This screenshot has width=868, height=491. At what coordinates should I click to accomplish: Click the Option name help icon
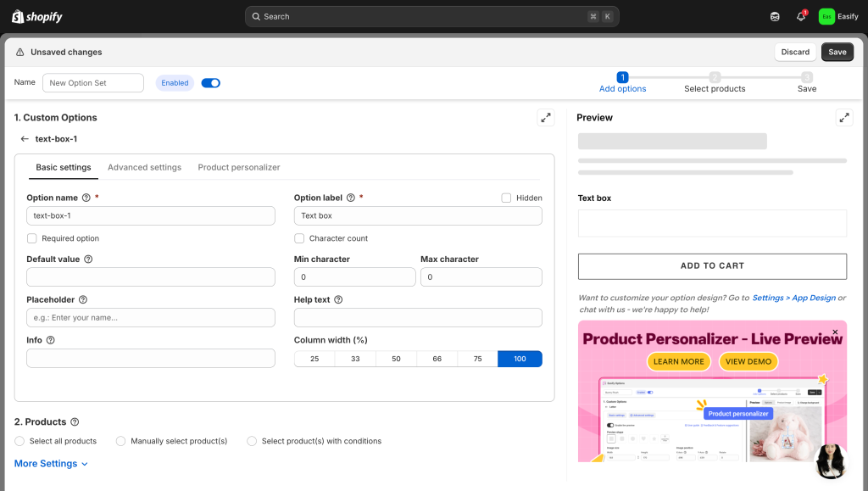coord(86,198)
